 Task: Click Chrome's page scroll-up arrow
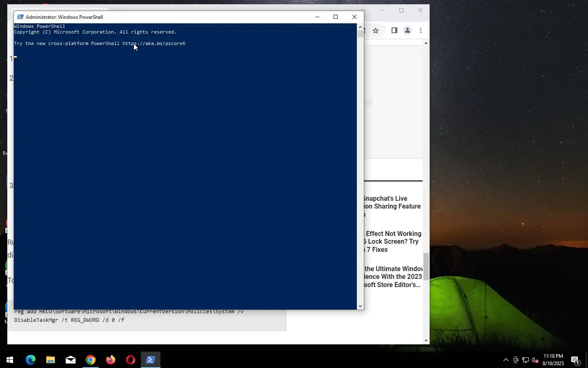coord(426,43)
